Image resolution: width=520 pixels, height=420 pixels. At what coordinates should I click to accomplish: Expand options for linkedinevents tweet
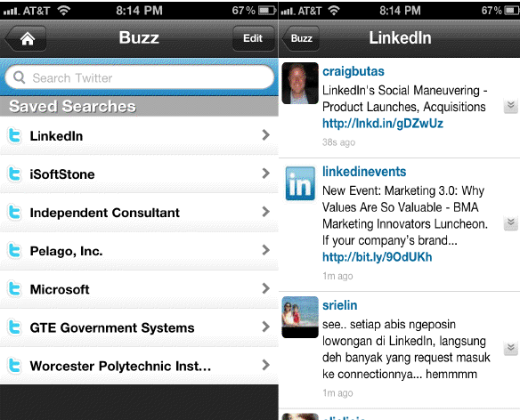tap(511, 222)
